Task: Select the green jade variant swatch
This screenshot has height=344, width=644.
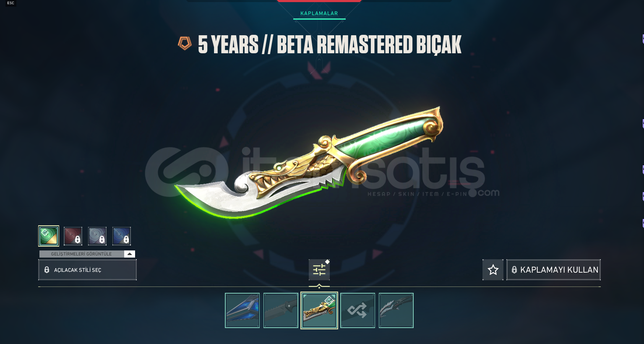Action: tap(49, 236)
